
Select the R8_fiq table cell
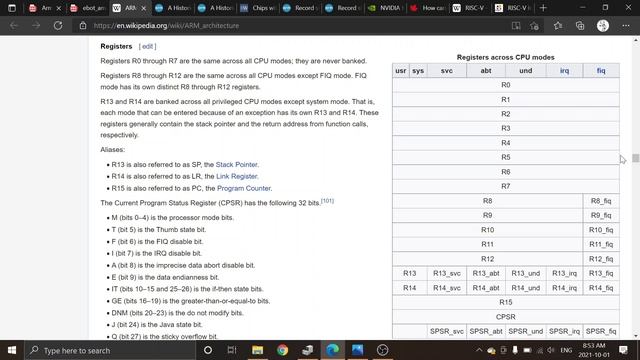click(601, 201)
